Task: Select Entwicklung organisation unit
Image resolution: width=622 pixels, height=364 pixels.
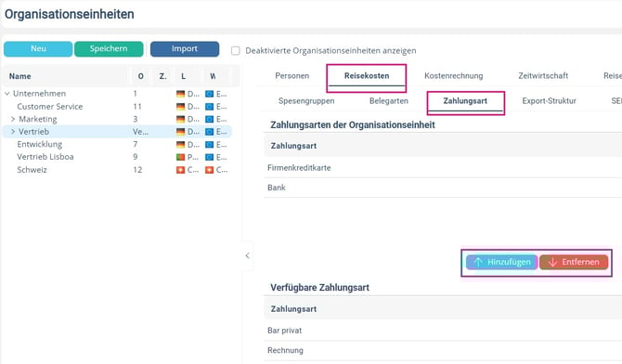Action: pos(39,144)
